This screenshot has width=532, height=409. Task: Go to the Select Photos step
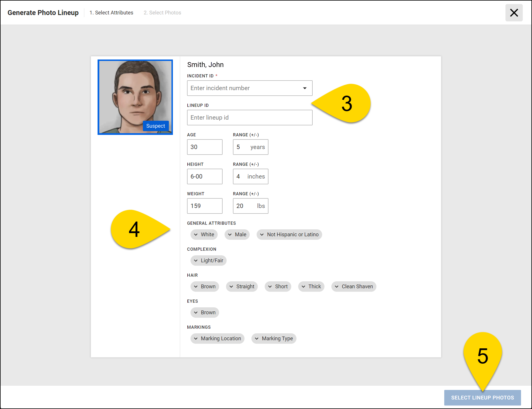tap(162, 12)
